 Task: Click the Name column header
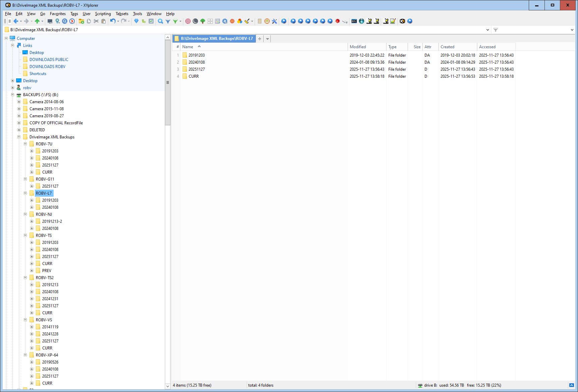point(188,47)
